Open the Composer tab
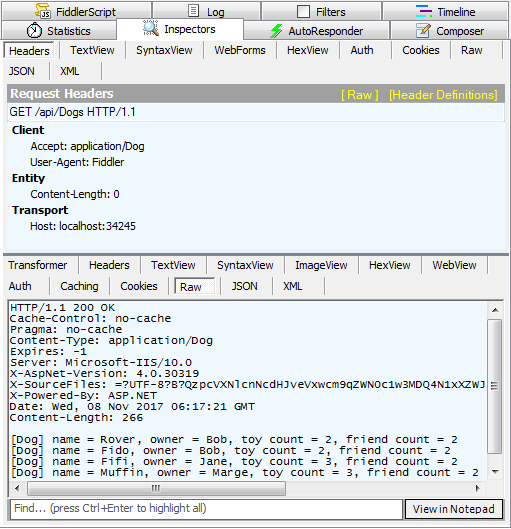 point(449,31)
